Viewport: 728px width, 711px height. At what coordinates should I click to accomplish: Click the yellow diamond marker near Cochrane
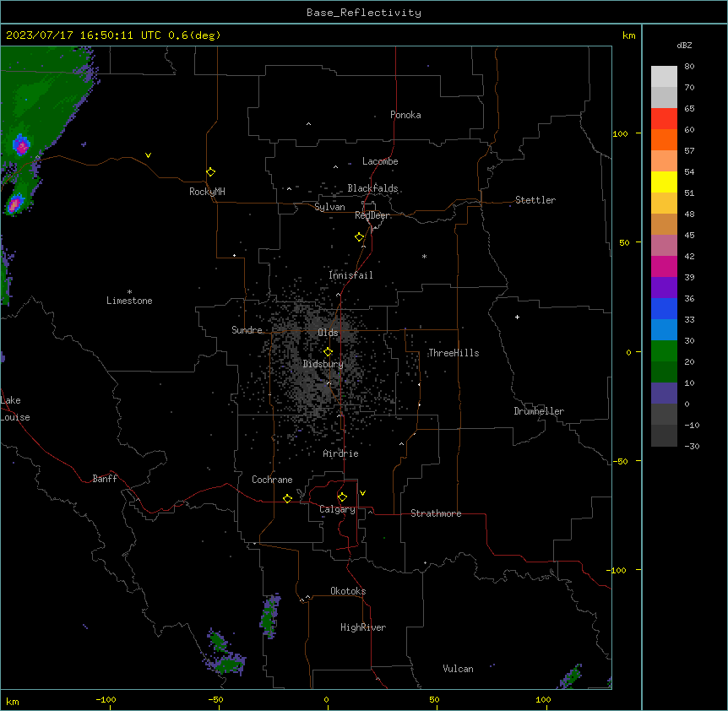(287, 498)
